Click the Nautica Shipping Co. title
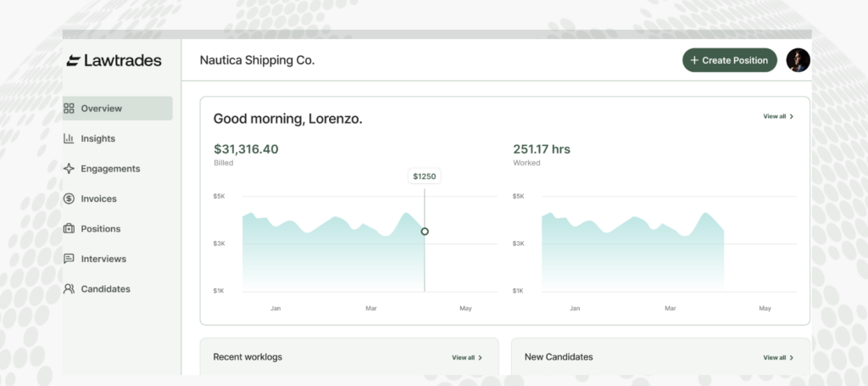The image size is (868, 386). (x=257, y=60)
